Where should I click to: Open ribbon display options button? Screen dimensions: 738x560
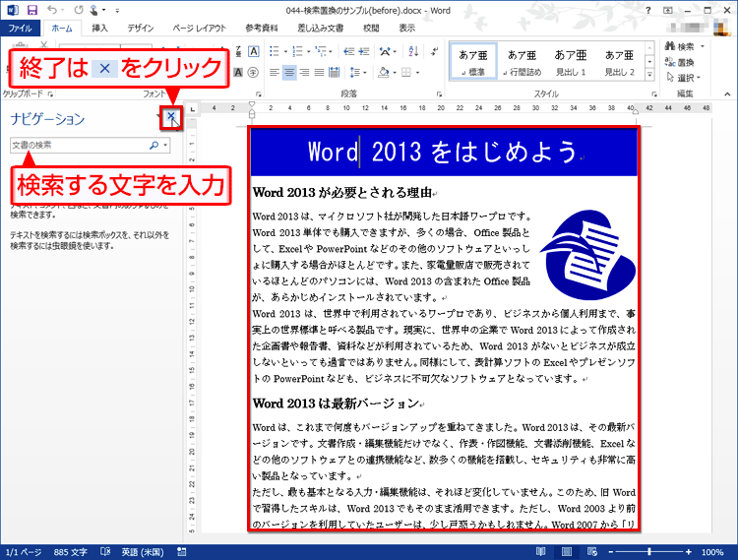pyautogui.click(x=668, y=11)
